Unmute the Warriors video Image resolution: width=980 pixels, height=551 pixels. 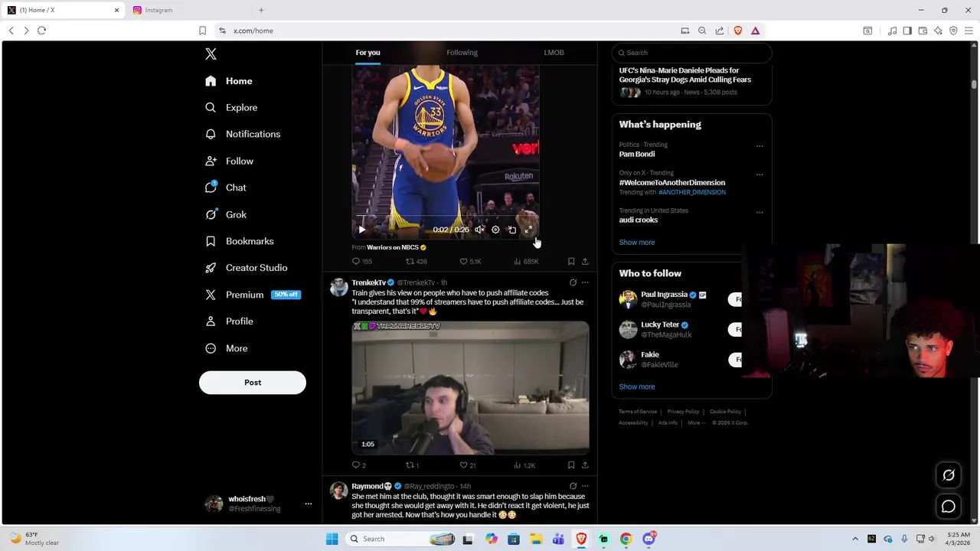point(479,230)
